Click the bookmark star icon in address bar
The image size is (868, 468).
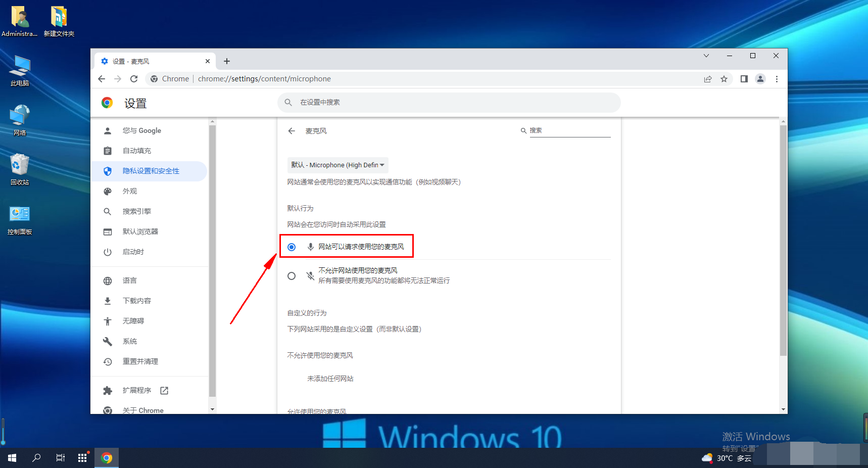(724, 79)
